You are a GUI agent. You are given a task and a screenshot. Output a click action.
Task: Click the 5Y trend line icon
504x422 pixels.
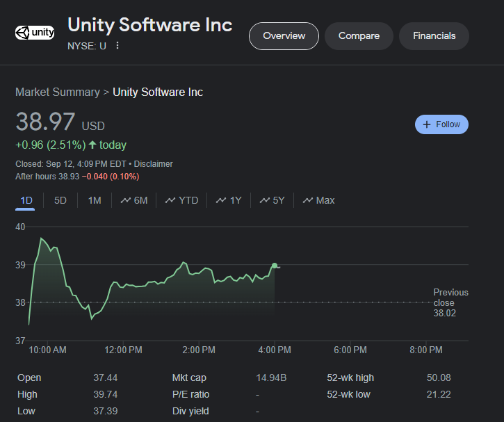coord(265,200)
